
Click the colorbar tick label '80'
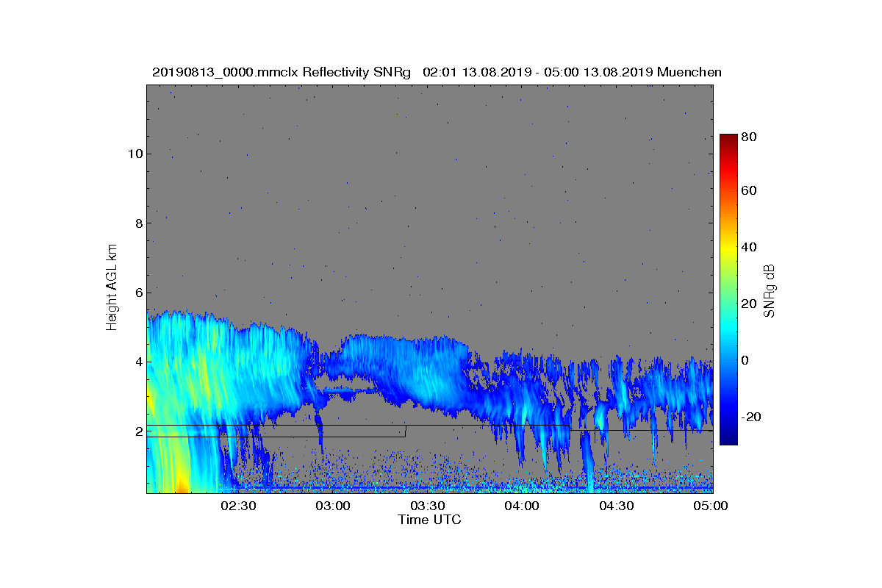(x=750, y=136)
